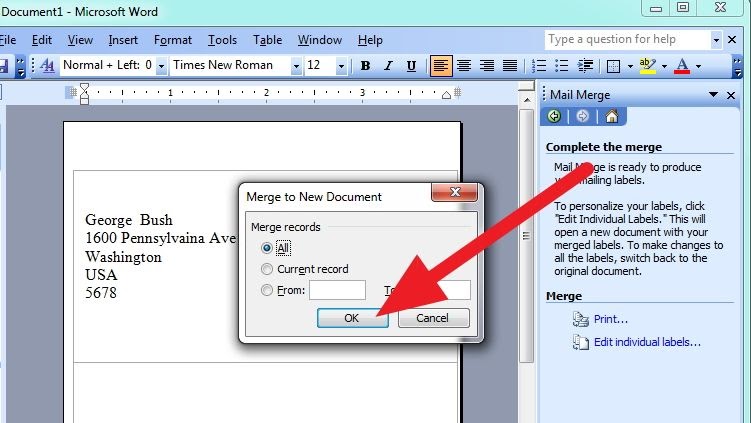
Task: Apply yellow highlight color
Action: (648, 66)
